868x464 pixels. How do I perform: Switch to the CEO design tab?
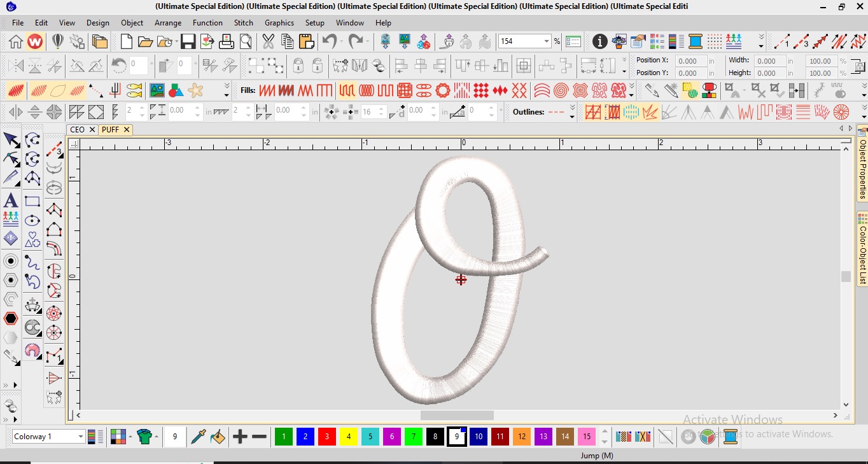[77, 129]
